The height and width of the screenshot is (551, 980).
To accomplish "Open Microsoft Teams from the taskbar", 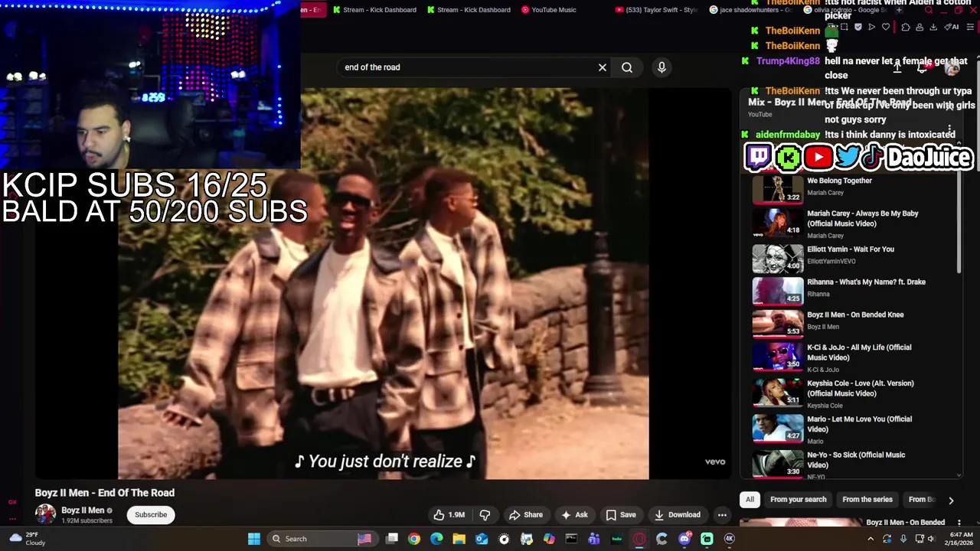I will coord(594,539).
